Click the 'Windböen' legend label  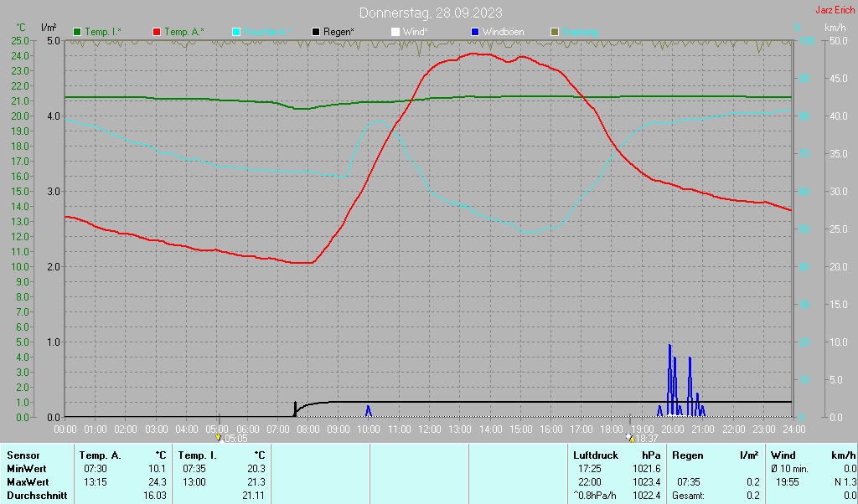coord(503,33)
